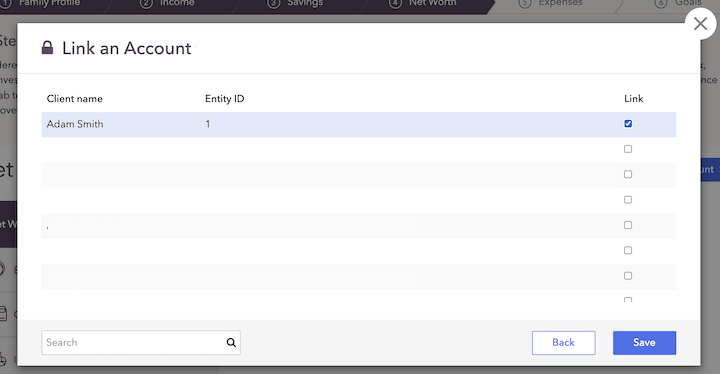The height and width of the screenshot is (374, 720).
Task: Open the Savings step tab
Action: (295, 3)
